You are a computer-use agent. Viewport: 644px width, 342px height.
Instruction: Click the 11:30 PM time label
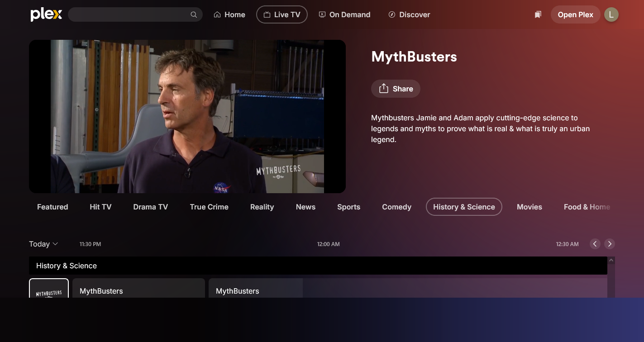click(x=90, y=244)
